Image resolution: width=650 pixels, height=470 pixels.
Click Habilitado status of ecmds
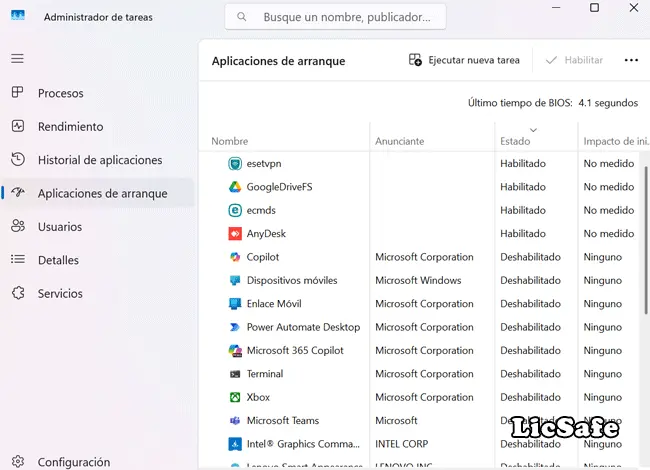pyautogui.click(x=523, y=210)
